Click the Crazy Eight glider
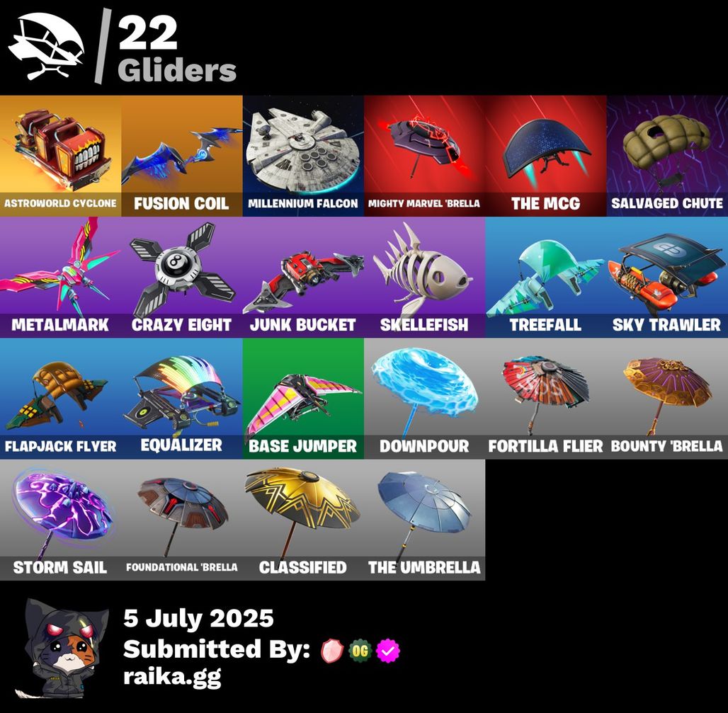The width and height of the screenshot is (728, 713). click(x=181, y=277)
